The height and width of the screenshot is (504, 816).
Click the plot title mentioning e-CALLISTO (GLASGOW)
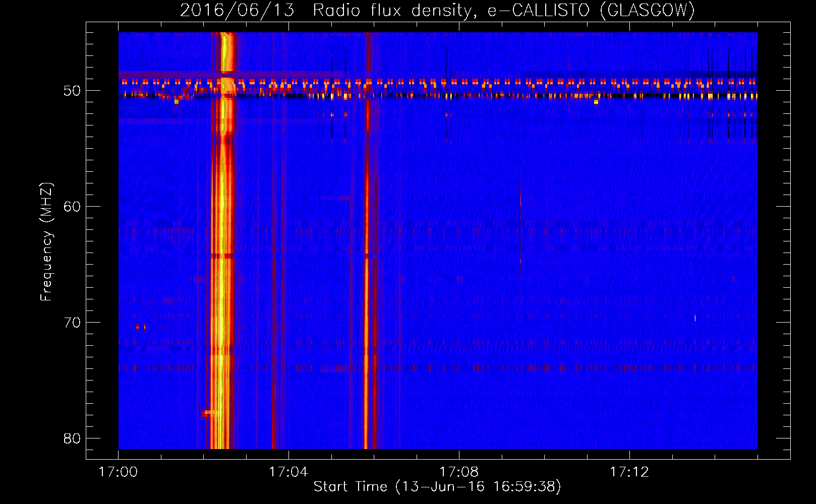[438, 10]
